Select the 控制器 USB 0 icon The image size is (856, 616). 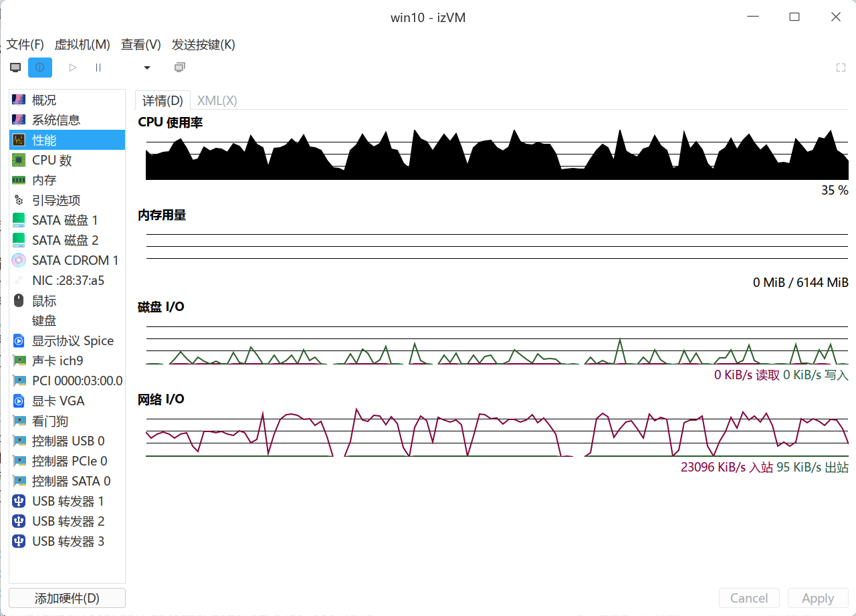point(19,441)
